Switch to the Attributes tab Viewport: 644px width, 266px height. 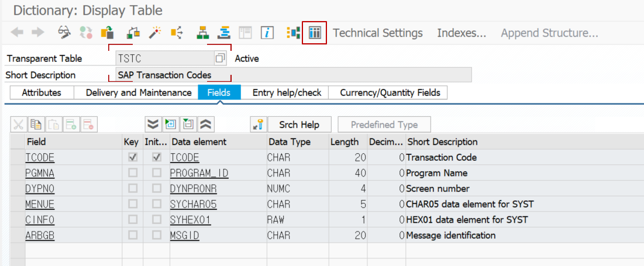pos(42,92)
